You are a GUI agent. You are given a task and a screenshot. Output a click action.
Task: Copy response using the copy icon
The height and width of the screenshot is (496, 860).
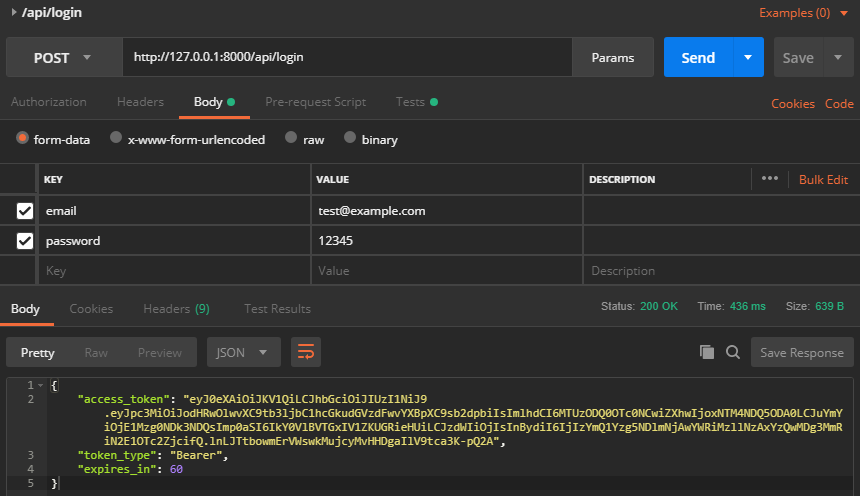pos(707,352)
